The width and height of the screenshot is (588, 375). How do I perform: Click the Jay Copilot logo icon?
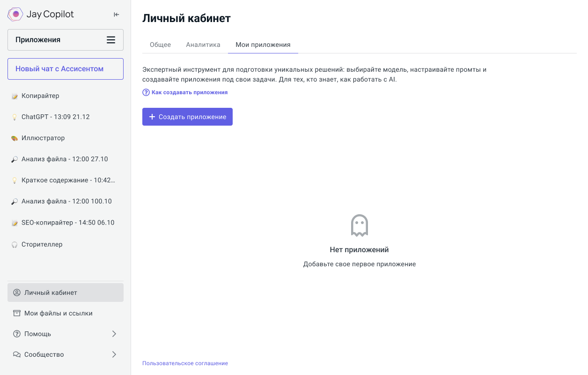pyautogui.click(x=15, y=14)
